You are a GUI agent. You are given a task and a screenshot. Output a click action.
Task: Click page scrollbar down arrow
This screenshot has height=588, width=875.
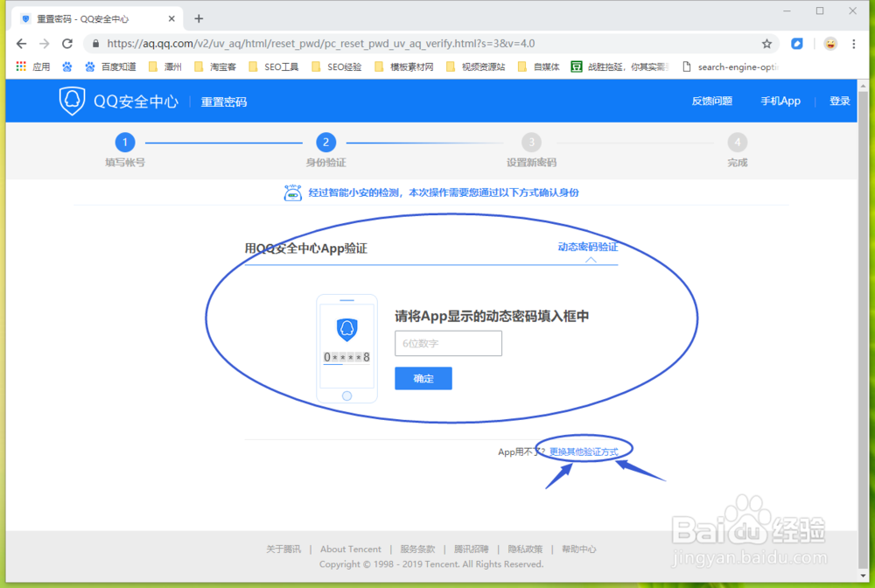[864, 575]
